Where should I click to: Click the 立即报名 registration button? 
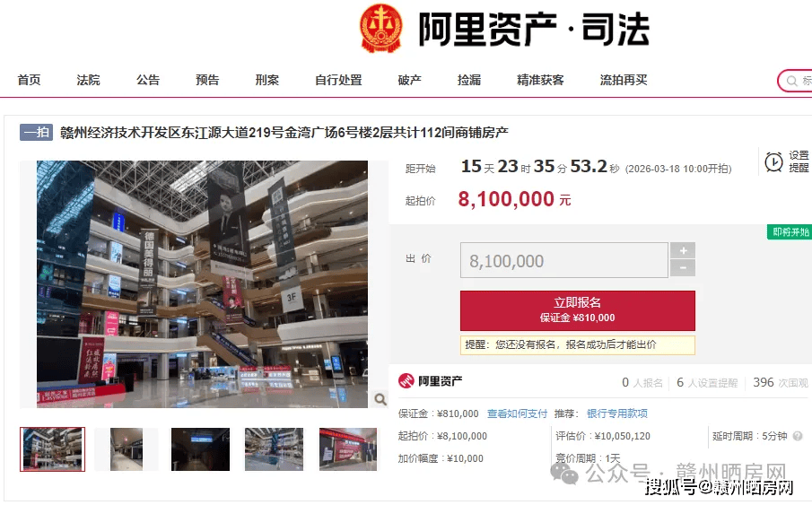coord(578,310)
